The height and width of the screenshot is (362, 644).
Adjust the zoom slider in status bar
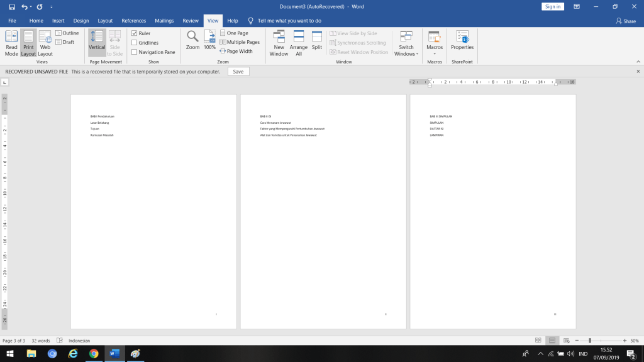[590, 341]
